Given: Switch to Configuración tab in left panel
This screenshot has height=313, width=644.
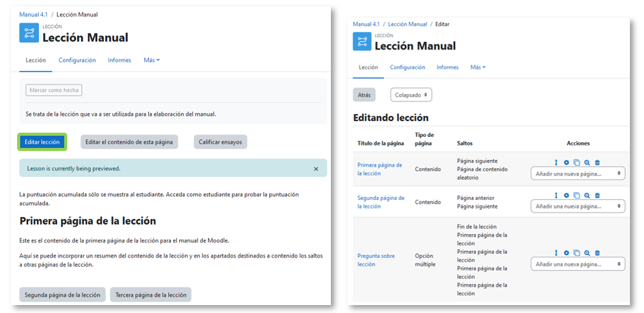Looking at the screenshot, I should pos(77,60).
